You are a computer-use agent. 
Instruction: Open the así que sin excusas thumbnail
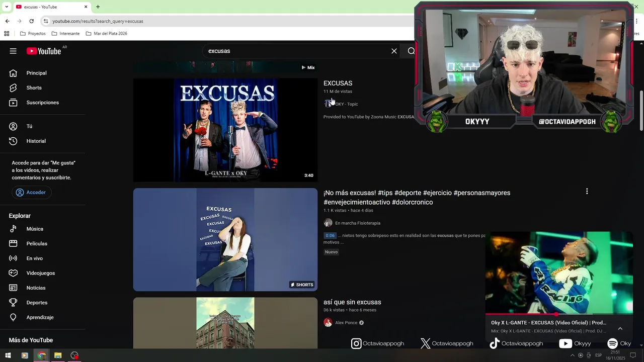click(225, 323)
